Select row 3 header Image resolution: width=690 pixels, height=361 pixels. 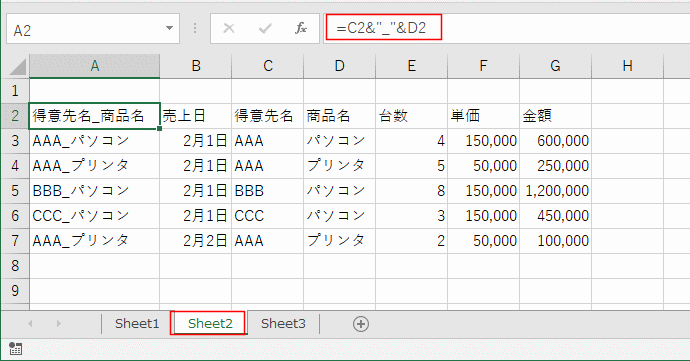coord(15,141)
